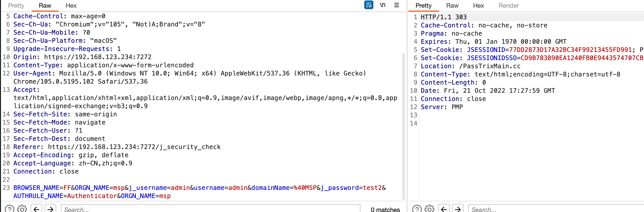The image size is (644, 212).
Task: Click the request Search input field
Action: (210, 209)
